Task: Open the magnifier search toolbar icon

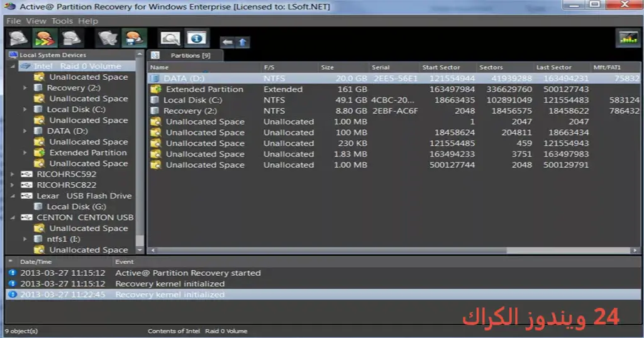Action: 170,38
